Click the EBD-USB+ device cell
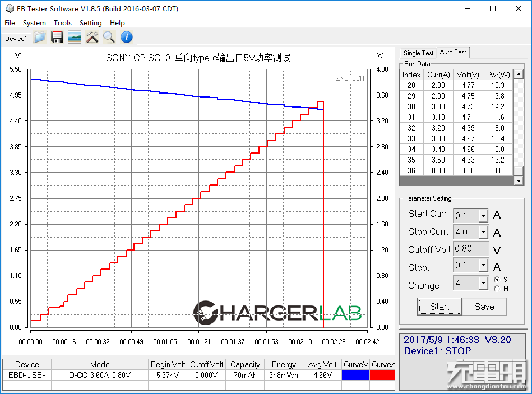This screenshot has width=532, height=394. [27, 375]
